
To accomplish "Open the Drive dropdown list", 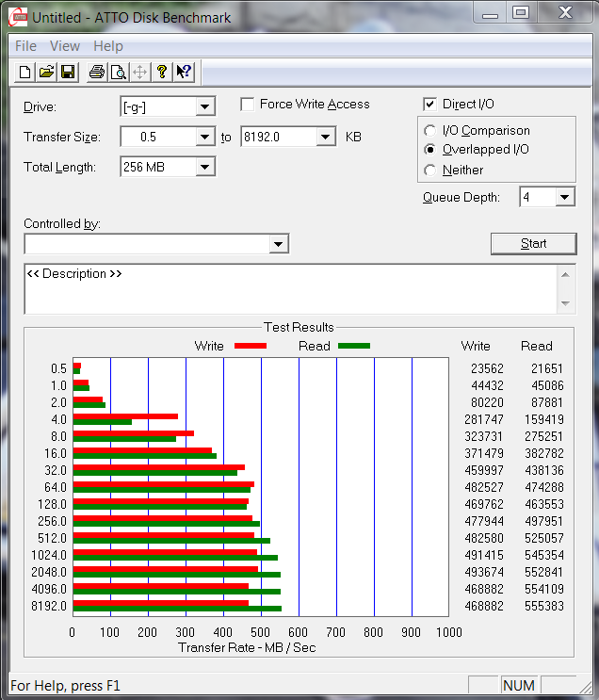I will (x=205, y=107).
